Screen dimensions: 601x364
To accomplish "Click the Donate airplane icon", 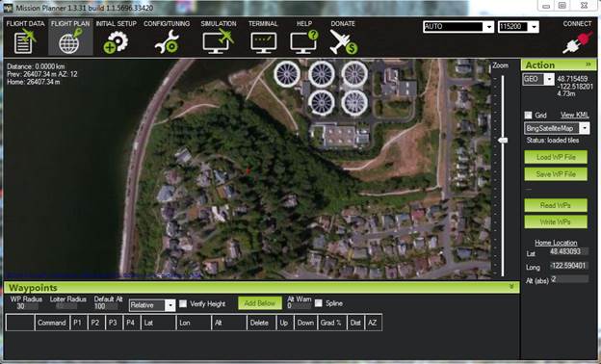I will coord(343,41).
